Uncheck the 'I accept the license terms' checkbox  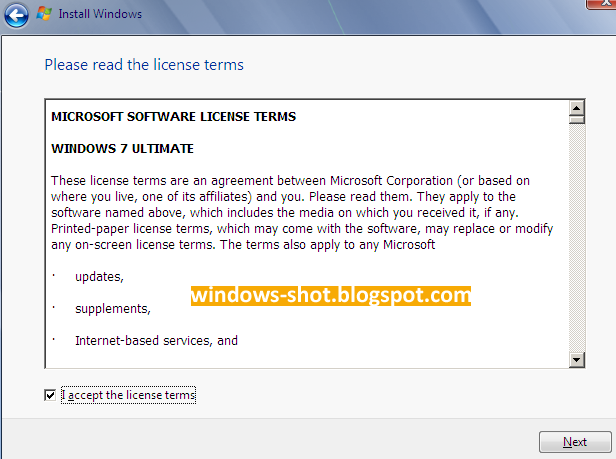tap(50, 395)
